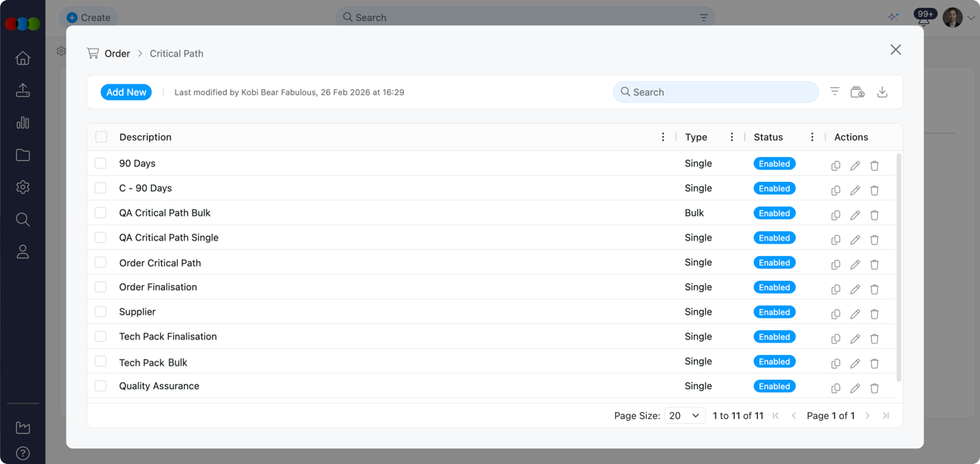
Task: Open the folder-with-clock icon in toolbar
Action: pyautogui.click(x=857, y=92)
